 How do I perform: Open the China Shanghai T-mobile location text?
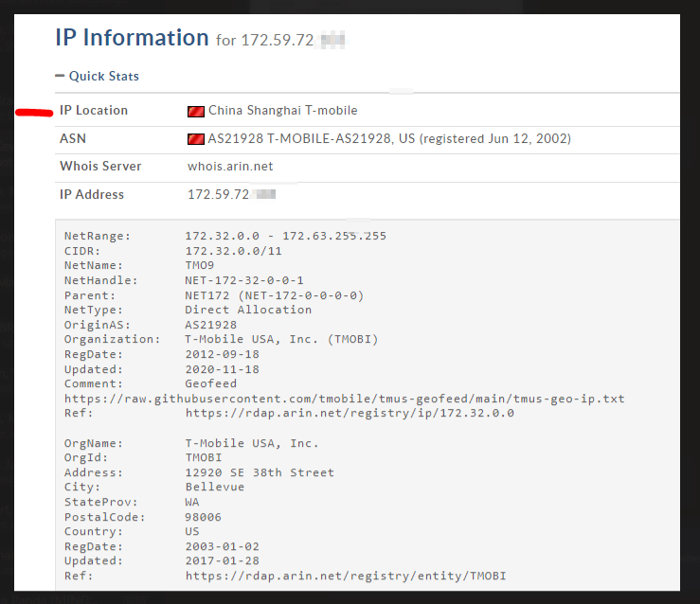(x=283, y=111)
